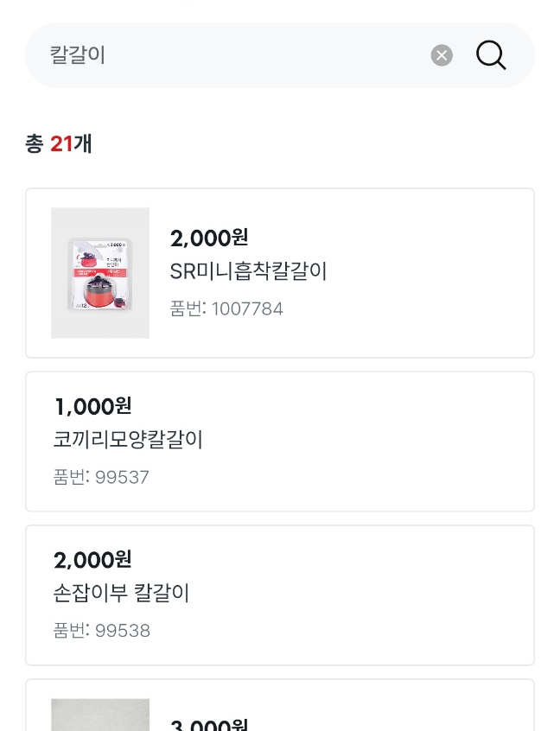This screenshot has width=560, height=731.
Task: Open the 손잡이부 칼갈이 product page
Action: (120, 594)
